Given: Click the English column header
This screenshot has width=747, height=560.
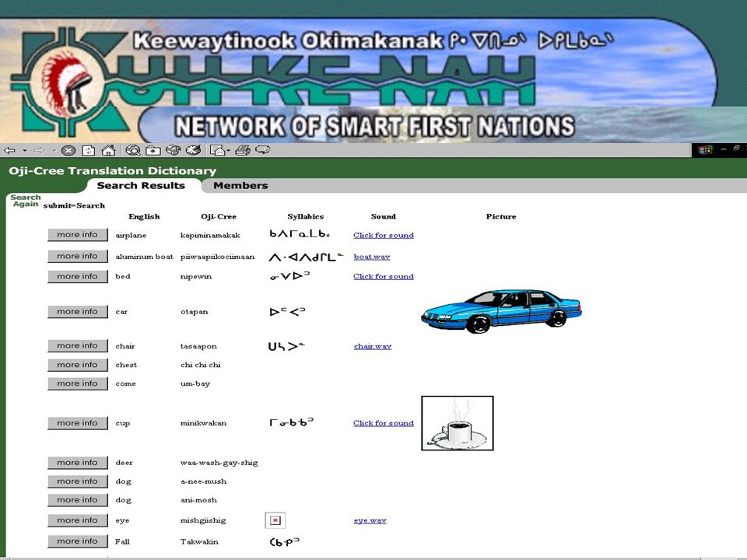Looking at the screenshot, I should point(144,217).
